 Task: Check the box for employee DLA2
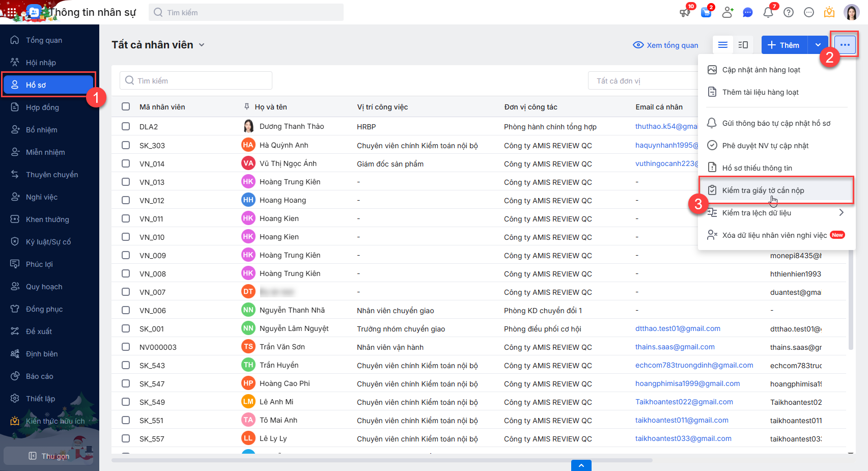pos(126,126)
